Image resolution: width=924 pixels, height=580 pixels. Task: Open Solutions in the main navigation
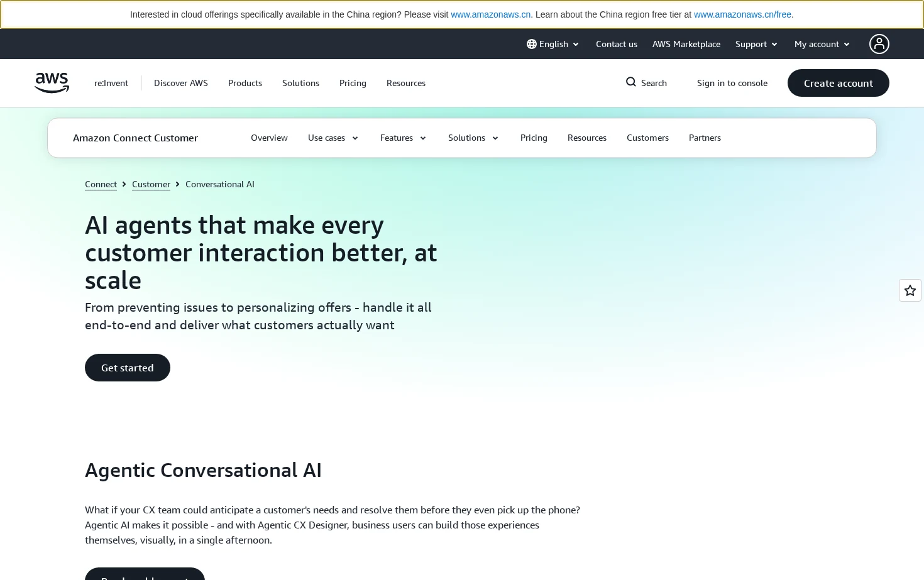(x=300, y=83)
